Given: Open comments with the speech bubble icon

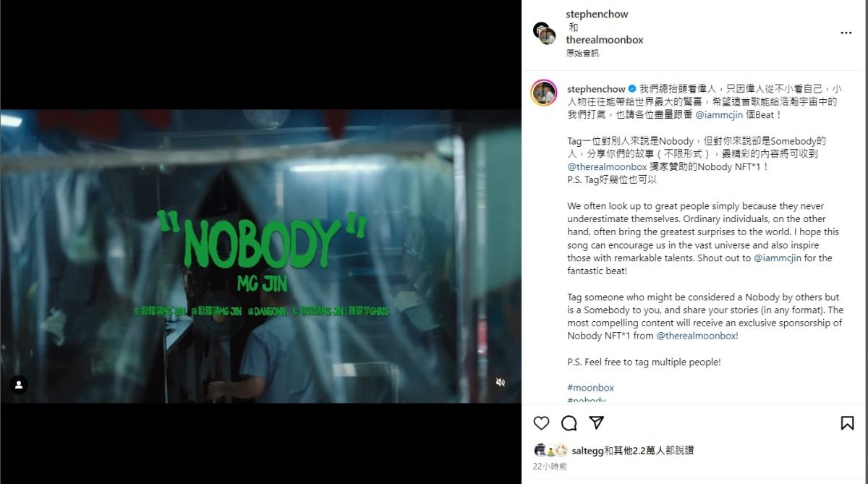Looking at the screenshot, I should (569, 423).
